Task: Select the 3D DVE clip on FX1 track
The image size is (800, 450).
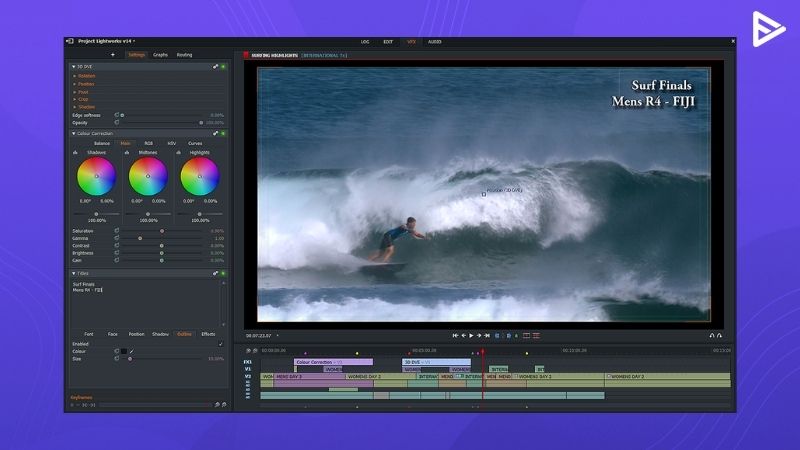Action: (436, 362)
